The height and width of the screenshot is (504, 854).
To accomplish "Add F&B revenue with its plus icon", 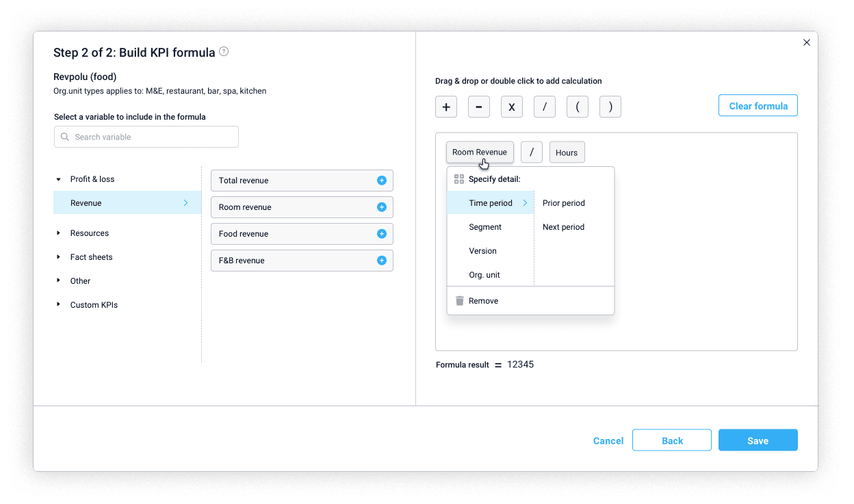I will coord(382,261).
